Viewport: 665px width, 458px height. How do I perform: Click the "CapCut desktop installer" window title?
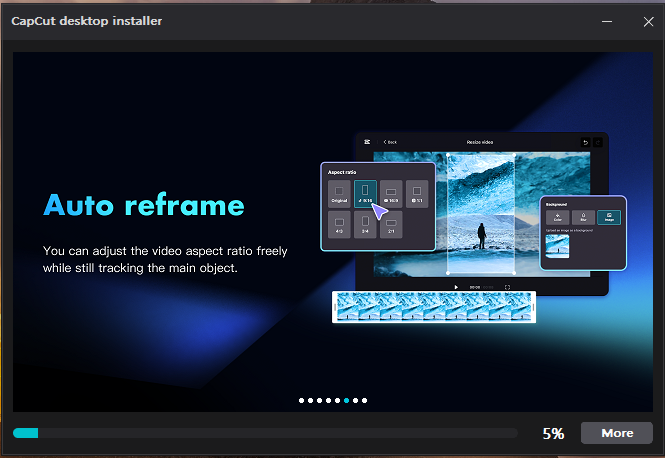click(x=87, y=21)
